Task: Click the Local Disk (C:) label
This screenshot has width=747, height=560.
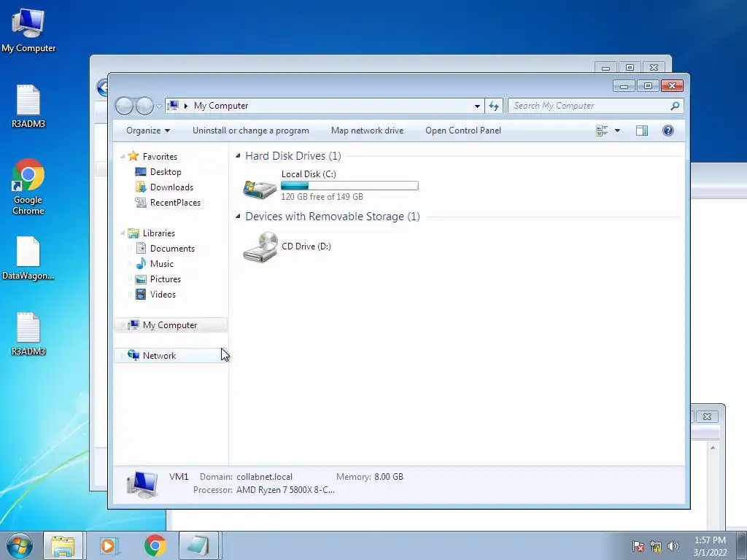Action: (x=309, y=174)
